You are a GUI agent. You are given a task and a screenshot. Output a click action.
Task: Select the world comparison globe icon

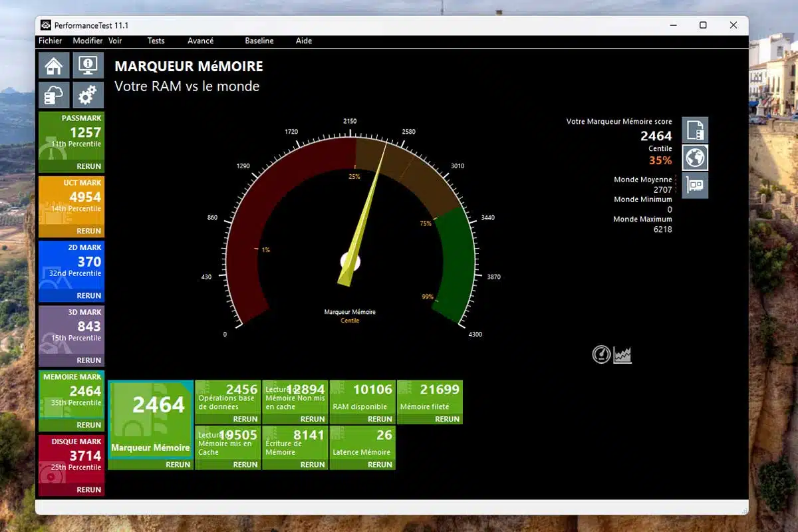pyautogui.click(x=695, y=158)
